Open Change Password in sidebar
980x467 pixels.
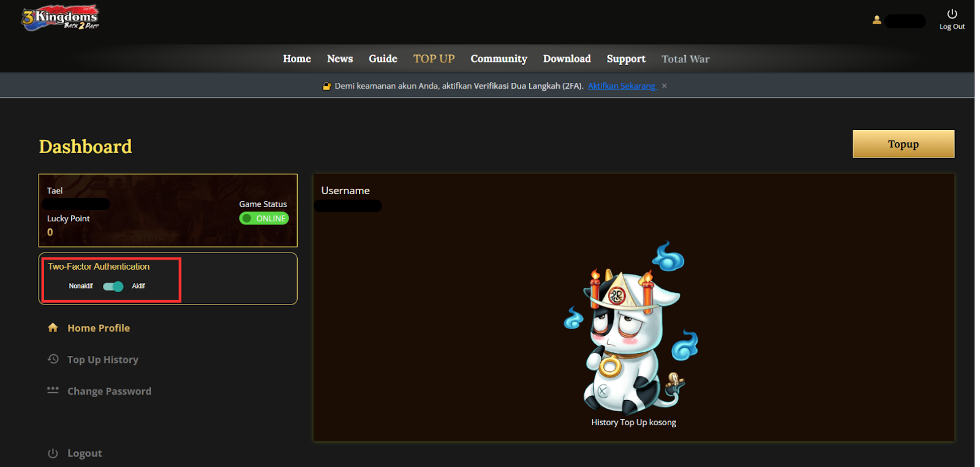(109, 391)
